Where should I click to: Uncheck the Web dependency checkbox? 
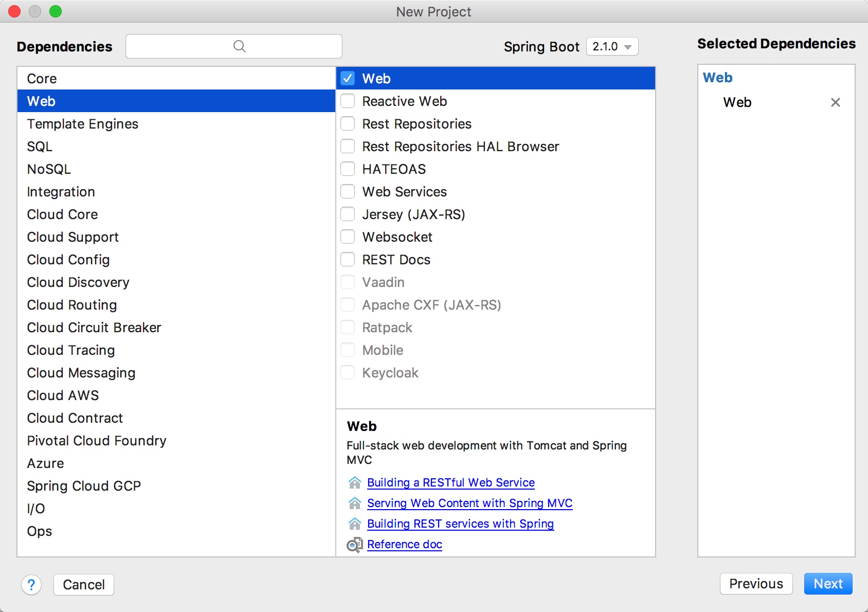pos(348,78)
